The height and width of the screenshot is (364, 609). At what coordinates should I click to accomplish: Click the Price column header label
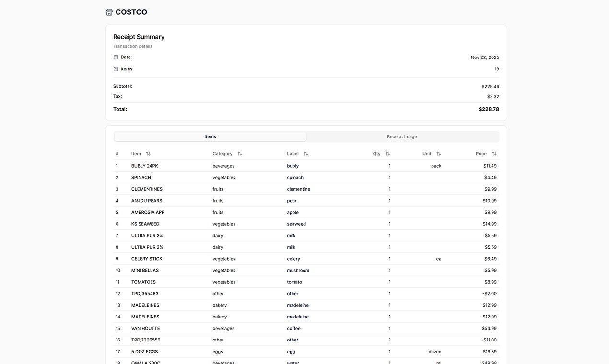coord(481,154)
